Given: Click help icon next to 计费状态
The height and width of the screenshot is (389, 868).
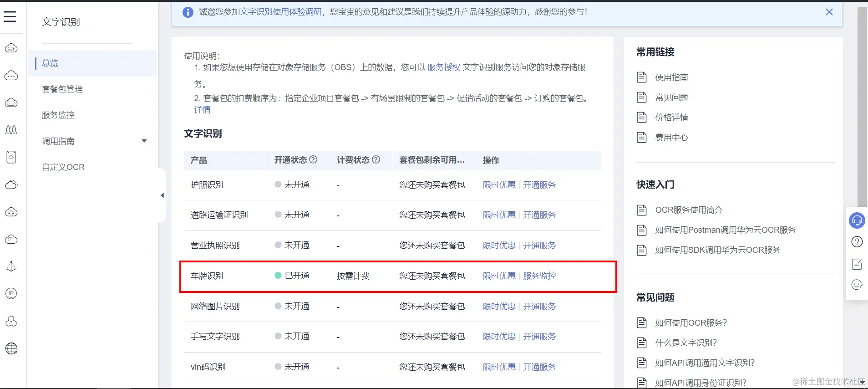Looking at the screenshot, I should [x=376, y=160].
